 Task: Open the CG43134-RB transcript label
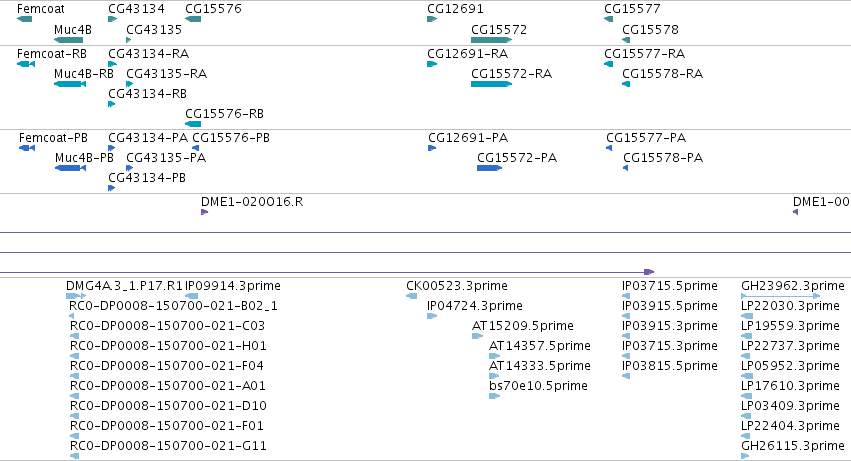point(148,93)
